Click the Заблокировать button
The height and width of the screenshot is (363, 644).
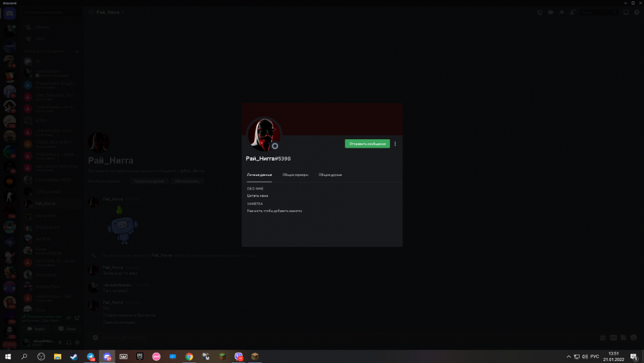(187, 181)
